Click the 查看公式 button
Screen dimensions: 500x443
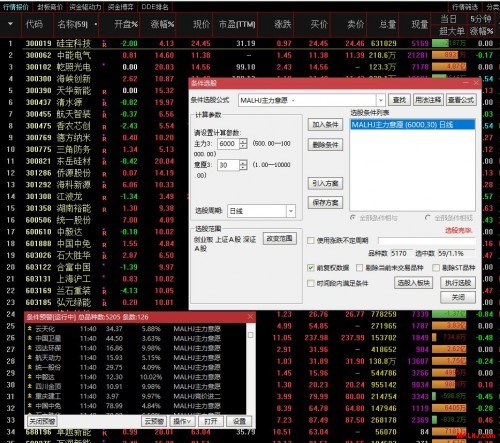point(461,100)
